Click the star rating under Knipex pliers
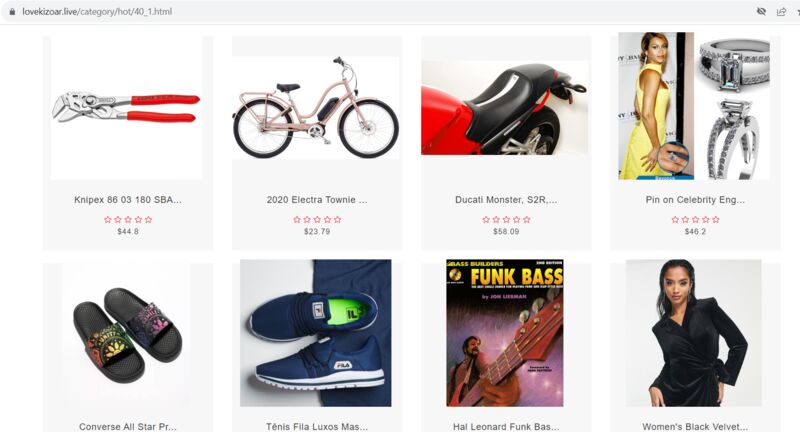This screenshot has width=800, height=432. point(128,220)
